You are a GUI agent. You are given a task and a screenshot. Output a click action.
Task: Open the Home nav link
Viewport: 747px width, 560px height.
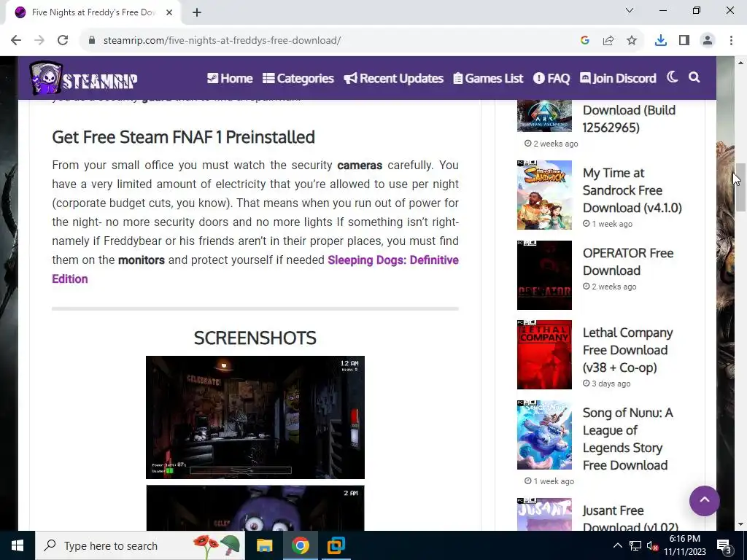click(230, 78)
